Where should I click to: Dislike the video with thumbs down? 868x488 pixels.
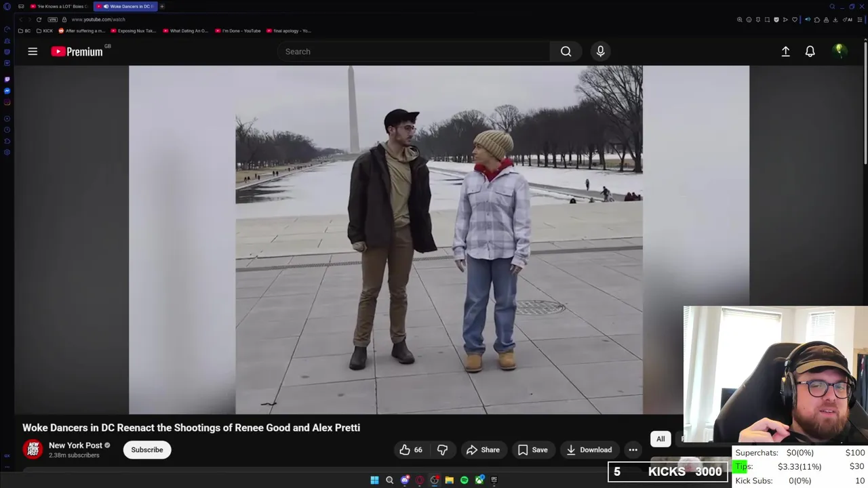tap(442, 449)
